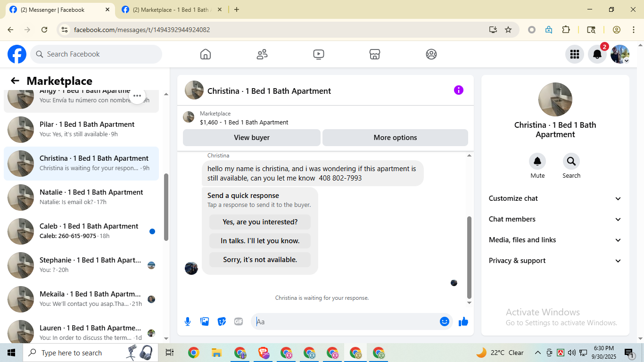Screen dimensions: 644x362
Task: Open the Mekaila conversation
Action: point(81,299)
